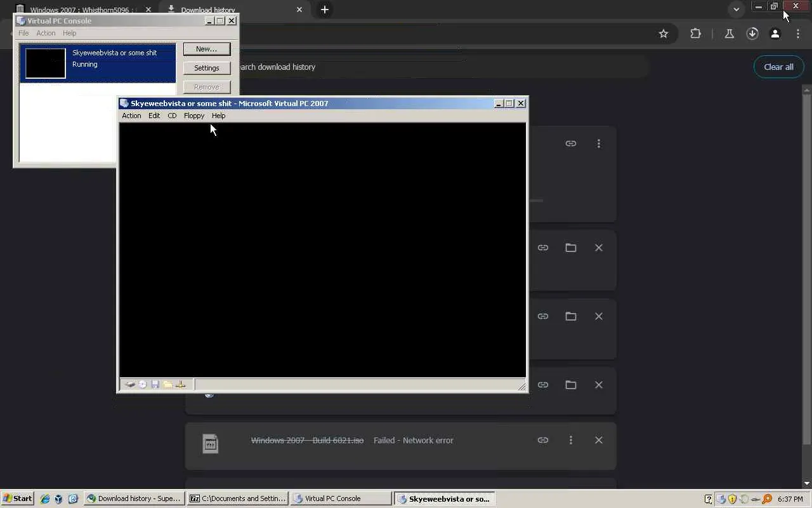The height and width of the screenshot is (508, 812).
Task: Click the file icon of Windows 2007 Build 6021.iso
Action: [210, 443]
